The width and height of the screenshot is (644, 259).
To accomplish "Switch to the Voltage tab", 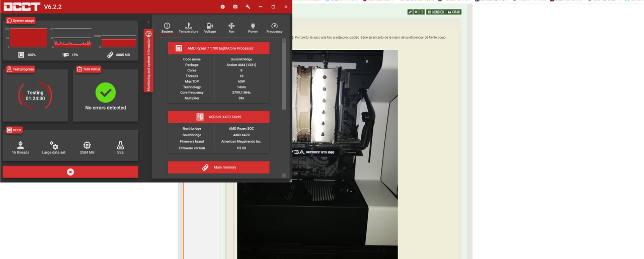I will tap(210, 28).
